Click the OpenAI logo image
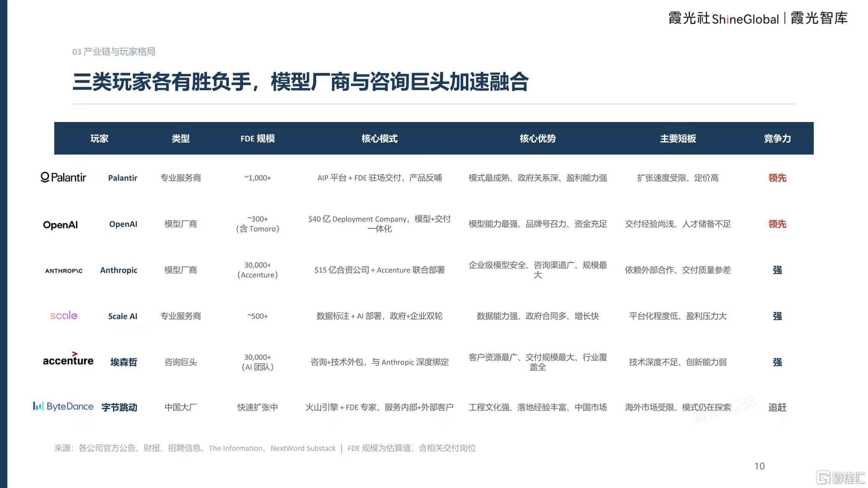 [x=60, y=225]
